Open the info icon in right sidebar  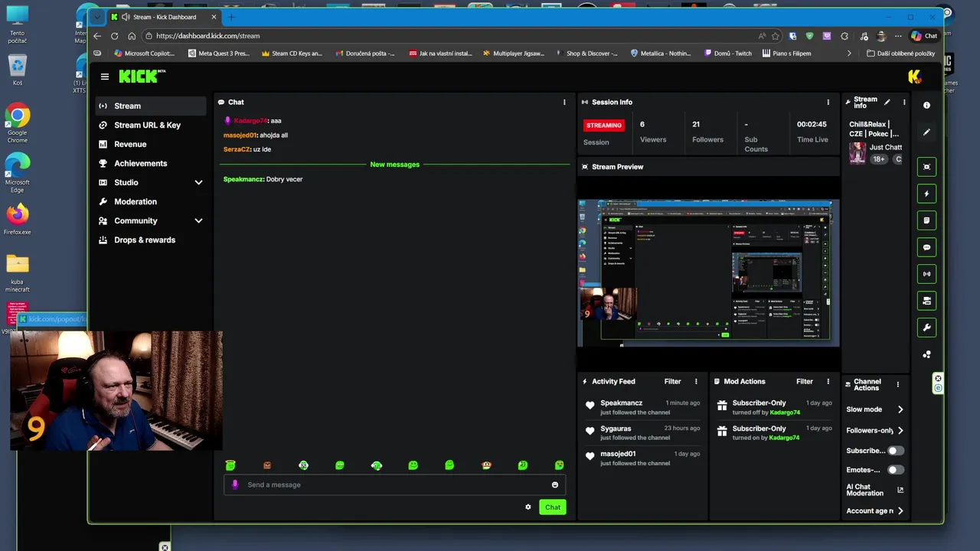click(x=926, y=106)
